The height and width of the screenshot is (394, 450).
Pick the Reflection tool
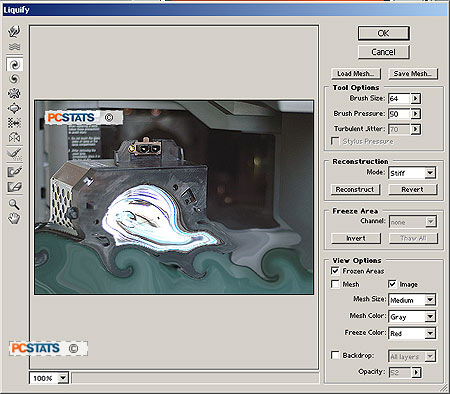point(14,137)
